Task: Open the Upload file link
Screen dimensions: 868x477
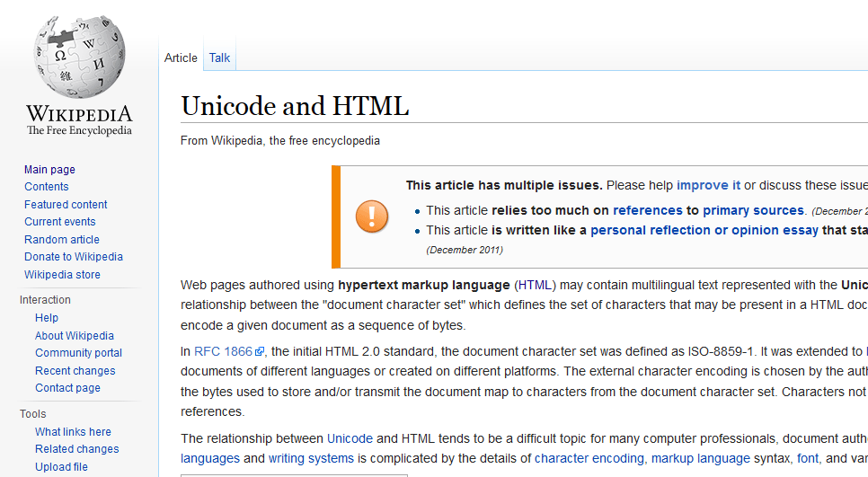Action: pyautogui.click(x=61, y=466)
